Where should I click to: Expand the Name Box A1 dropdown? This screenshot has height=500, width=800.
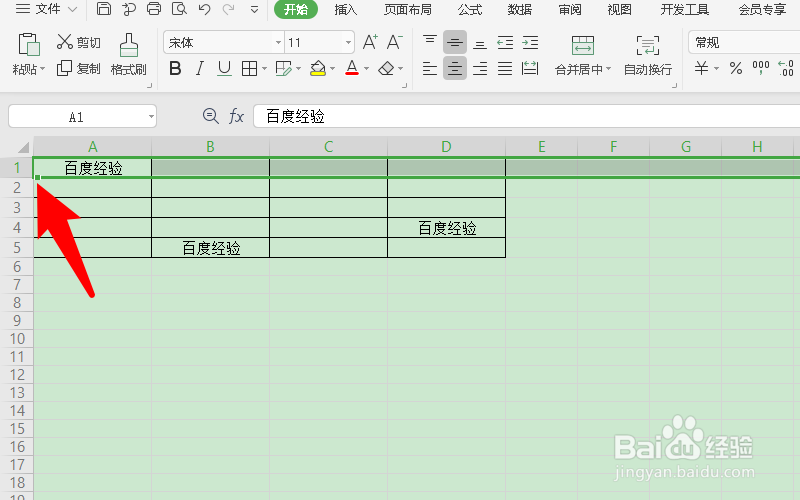coord(151,117)
